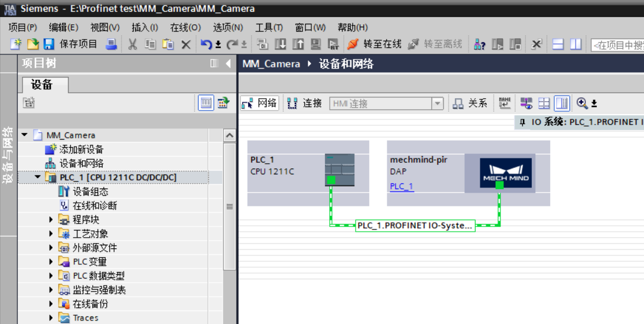Image resolution: width=644 pixels, height=324 pixels.
Task: Collapse project tree with left arrow
Action: [x=228, y=63]
